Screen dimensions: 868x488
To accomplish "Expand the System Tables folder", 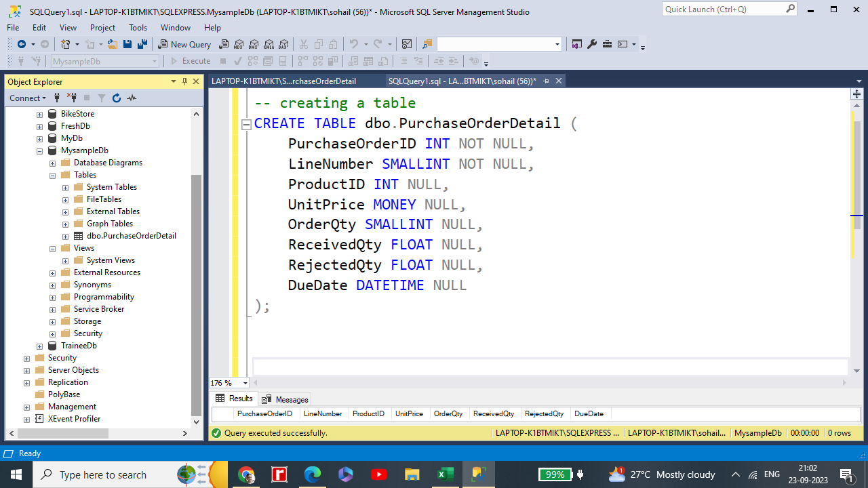I will (65, 187).
